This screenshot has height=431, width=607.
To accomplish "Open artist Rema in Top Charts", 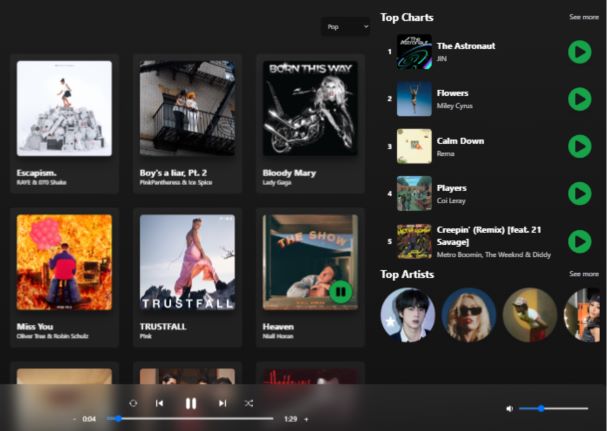I will [x=446, y=153].
